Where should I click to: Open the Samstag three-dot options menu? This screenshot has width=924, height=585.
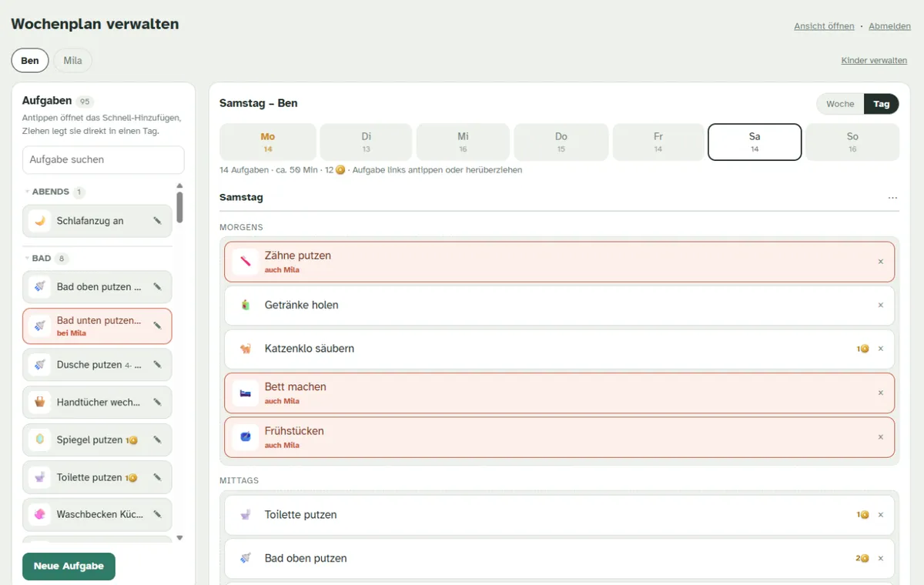[x=892, y=198]
